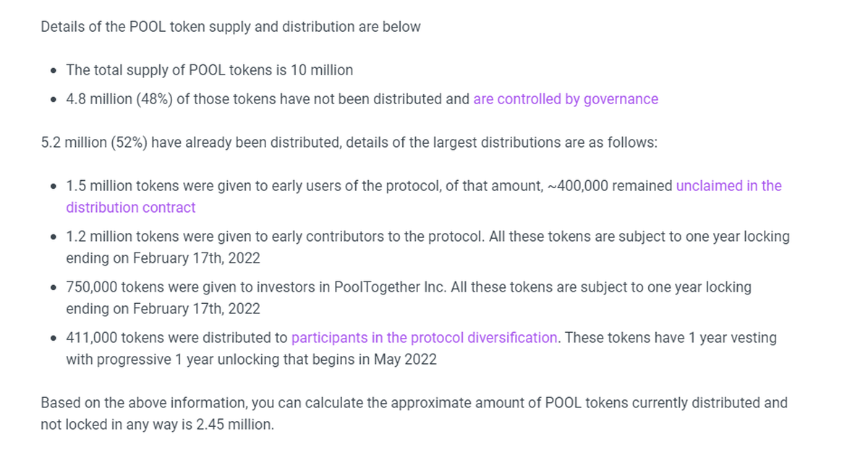Click bullet point before "750,000 tokens"
This screenshot has height=471, width=868.
(x=55, y=288)
